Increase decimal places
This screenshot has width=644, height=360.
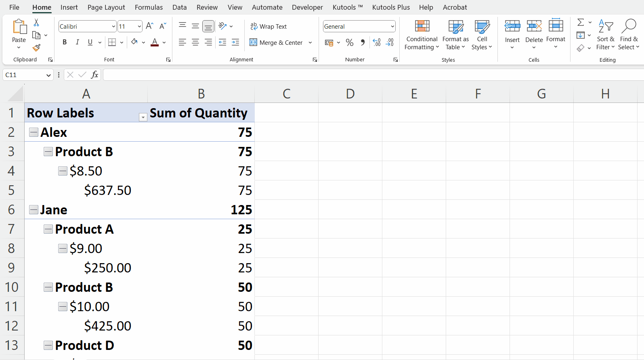click(377, 42)
